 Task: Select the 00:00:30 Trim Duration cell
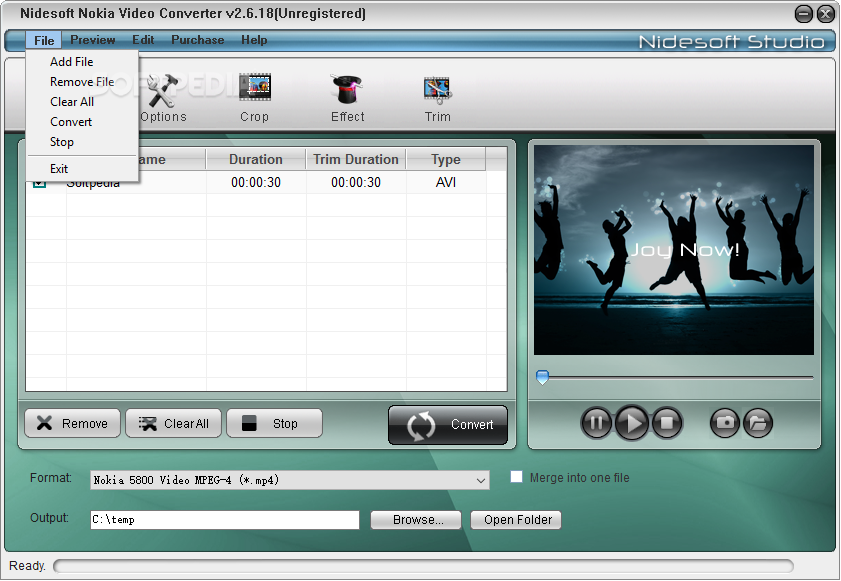click(x=356, y=182)
